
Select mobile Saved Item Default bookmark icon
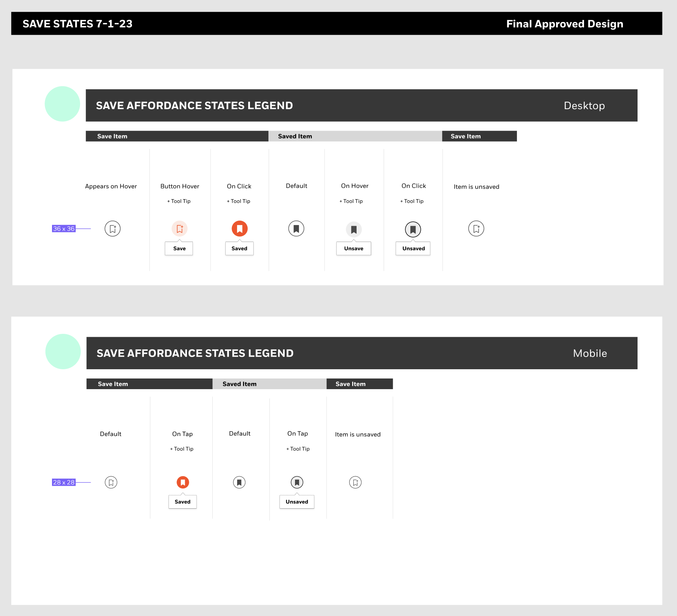click(239, 482)
